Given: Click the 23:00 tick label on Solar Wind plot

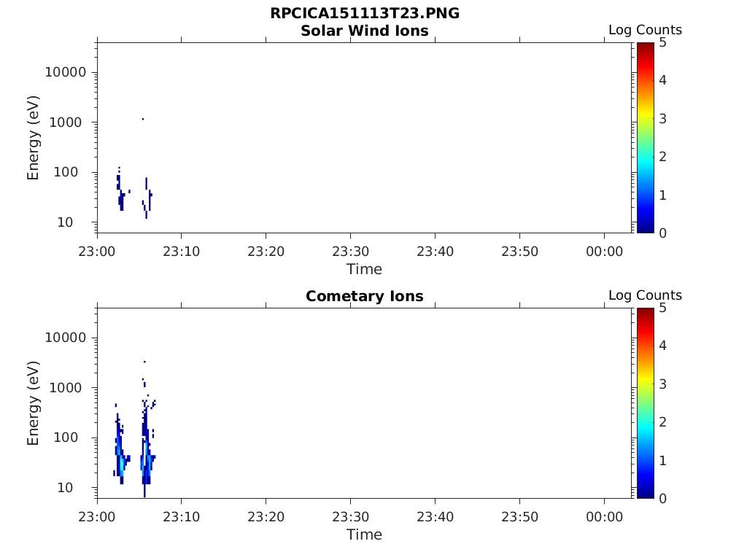Looking at the screenshot, I should pos(97,252).
